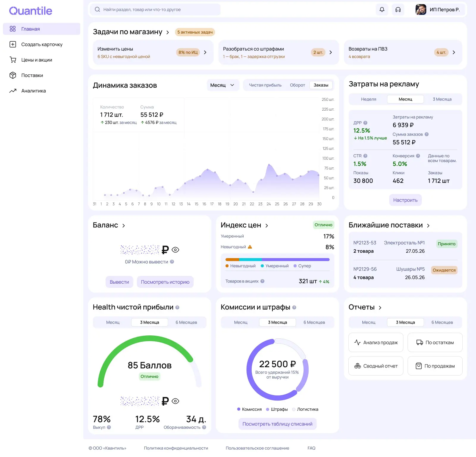Select Заказы chart mode

[321, 85]
